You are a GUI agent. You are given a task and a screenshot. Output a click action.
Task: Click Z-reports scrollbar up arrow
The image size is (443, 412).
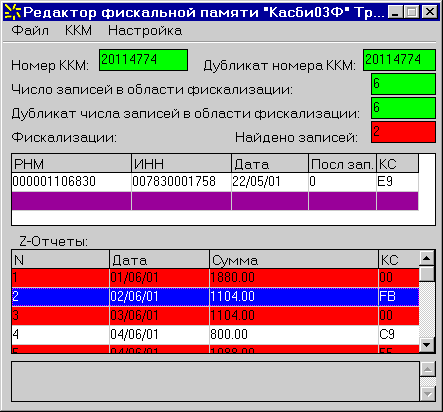(x=427, y=258)
